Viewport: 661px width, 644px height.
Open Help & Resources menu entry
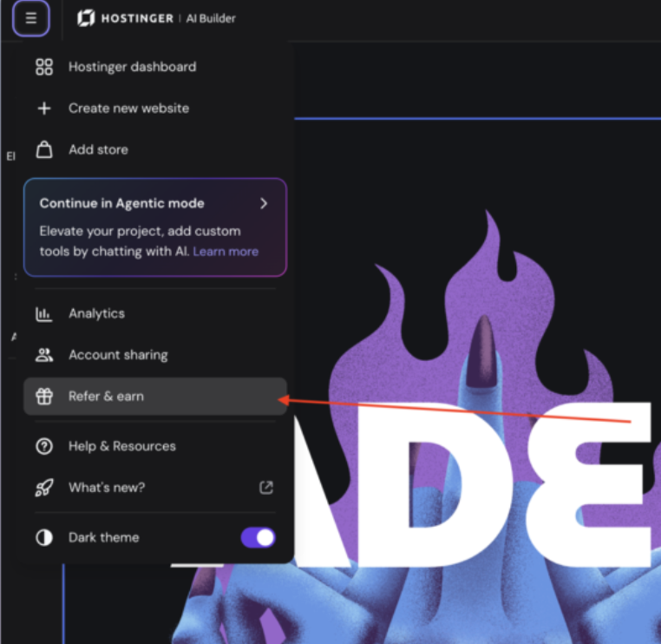(x=155, y=446)
